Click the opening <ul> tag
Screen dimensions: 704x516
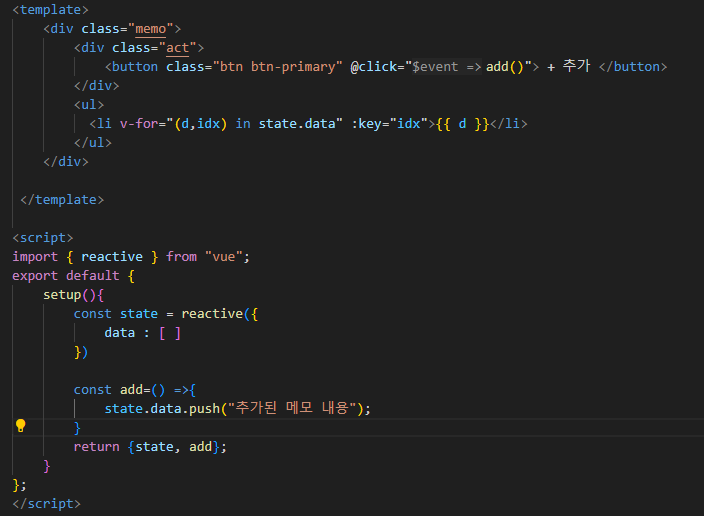[89, 105]
